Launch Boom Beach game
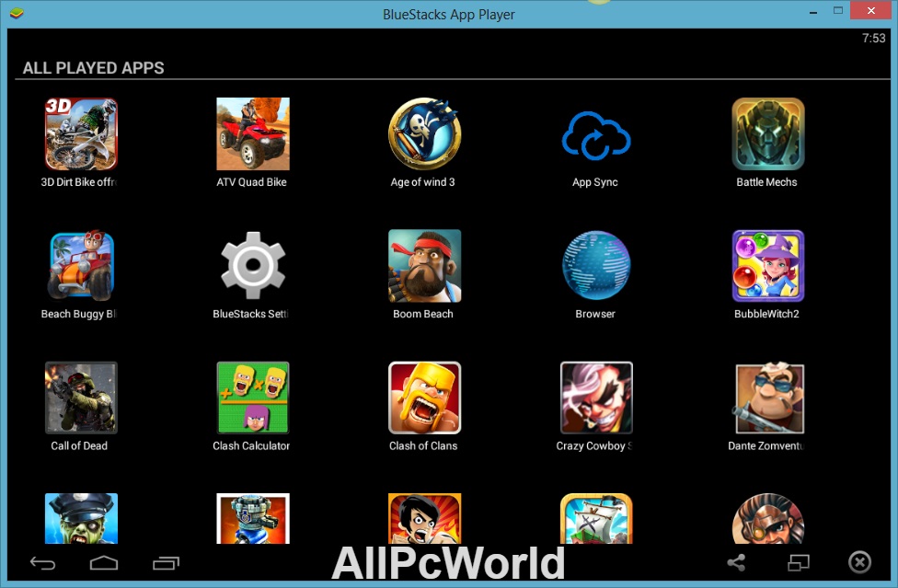 point(424,266)
